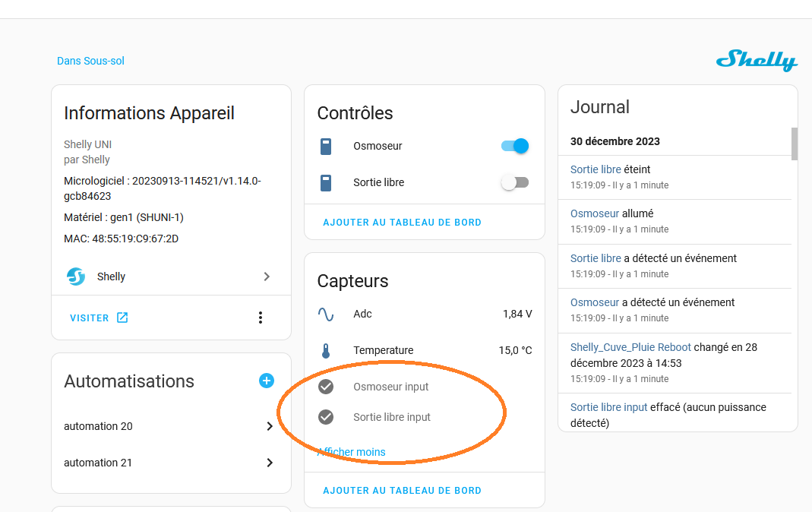Click the Adc sine wave icon

tap(326, 314)
